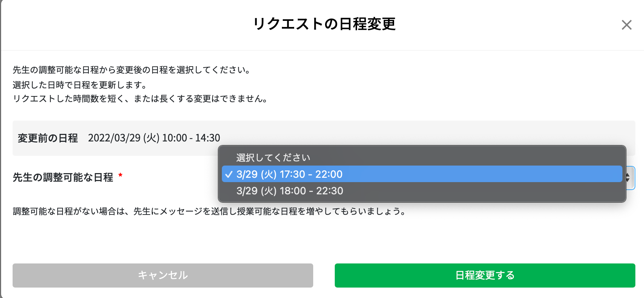Image resolution: width=644 pixels, height=298 pixels.
Task: Click the 変更前の日程 label
Action: click(x=48, y=138)
